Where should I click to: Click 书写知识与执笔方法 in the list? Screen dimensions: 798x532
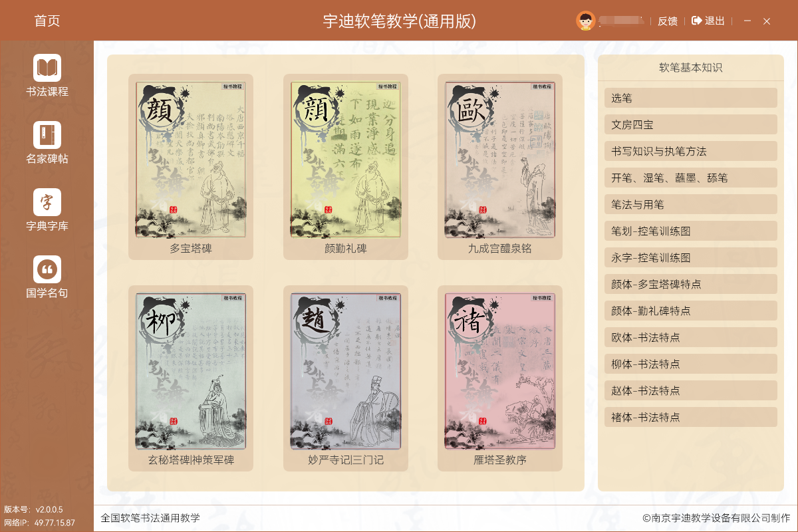(x=690, y=151)
